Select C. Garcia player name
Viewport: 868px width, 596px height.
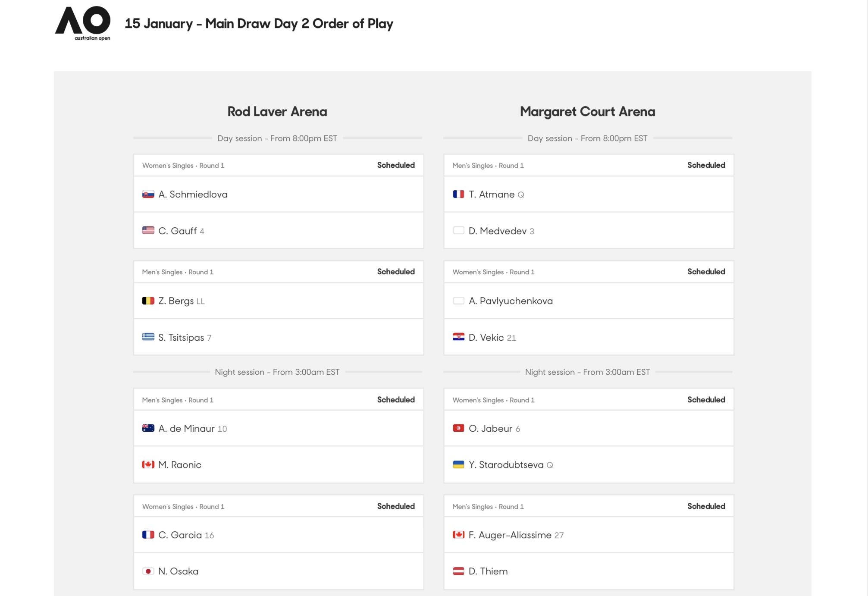(x=180, y=535)
